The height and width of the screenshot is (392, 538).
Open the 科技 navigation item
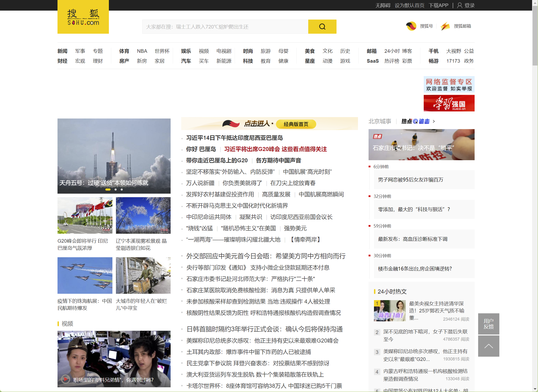click(248, 61)
